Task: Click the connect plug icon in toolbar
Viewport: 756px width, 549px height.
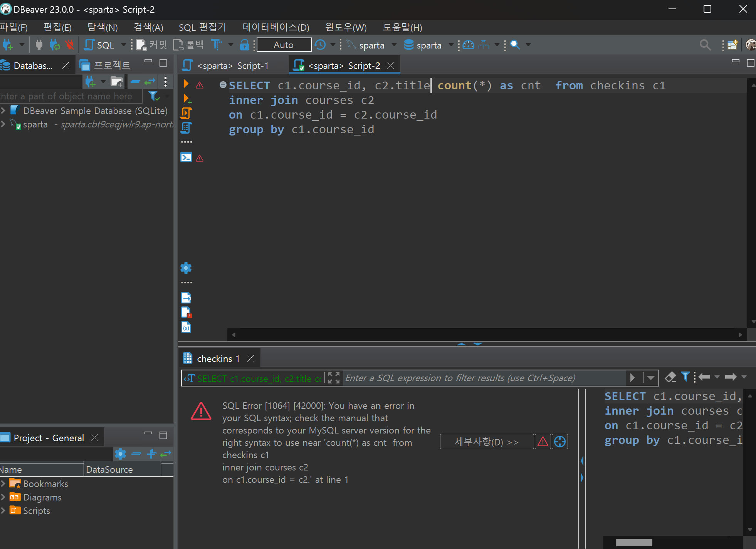Action: click(x=39, y=45)
